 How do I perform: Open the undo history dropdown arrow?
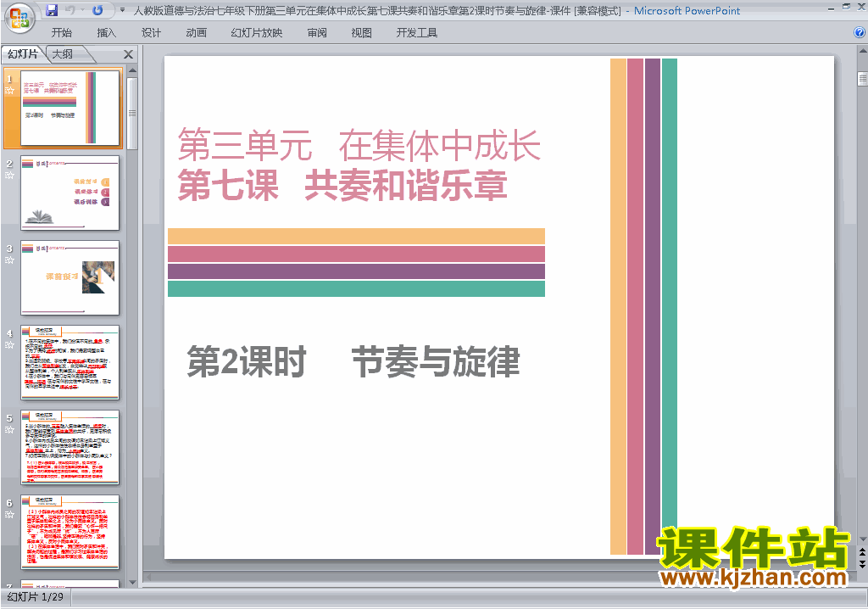(x=82, y=10)
